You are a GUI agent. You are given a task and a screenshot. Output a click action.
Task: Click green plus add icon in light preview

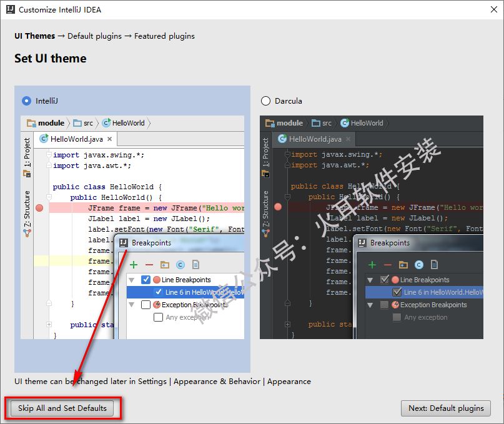[134, 265]
